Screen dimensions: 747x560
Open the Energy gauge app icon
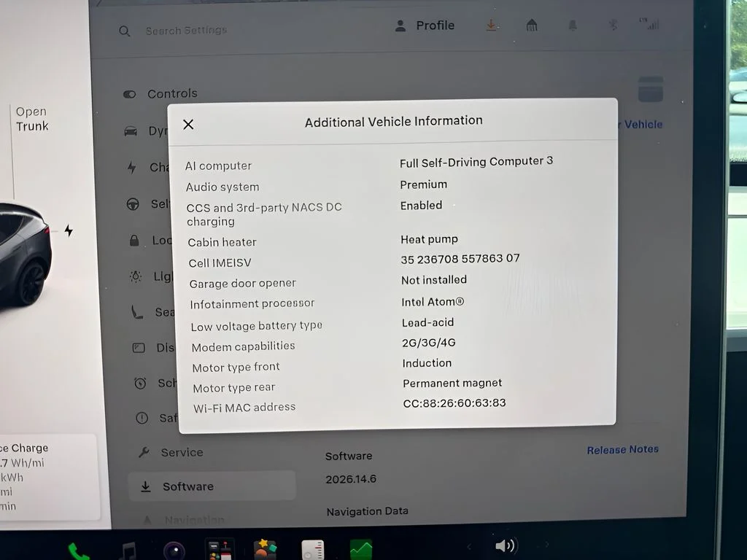click(x=313, y=550)
